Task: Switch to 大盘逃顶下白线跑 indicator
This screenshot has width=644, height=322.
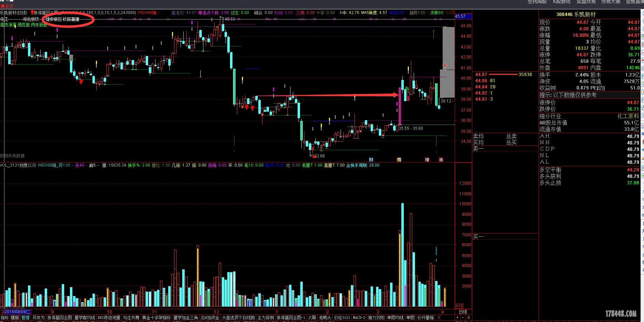Action: click(x=238, y=318)
